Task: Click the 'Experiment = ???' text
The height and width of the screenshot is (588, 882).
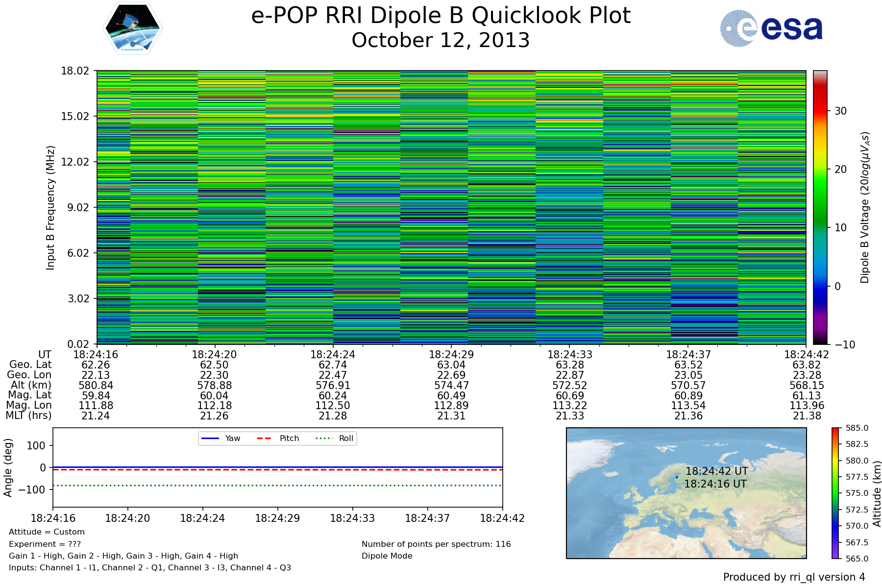Action: [x=45, y=544]
